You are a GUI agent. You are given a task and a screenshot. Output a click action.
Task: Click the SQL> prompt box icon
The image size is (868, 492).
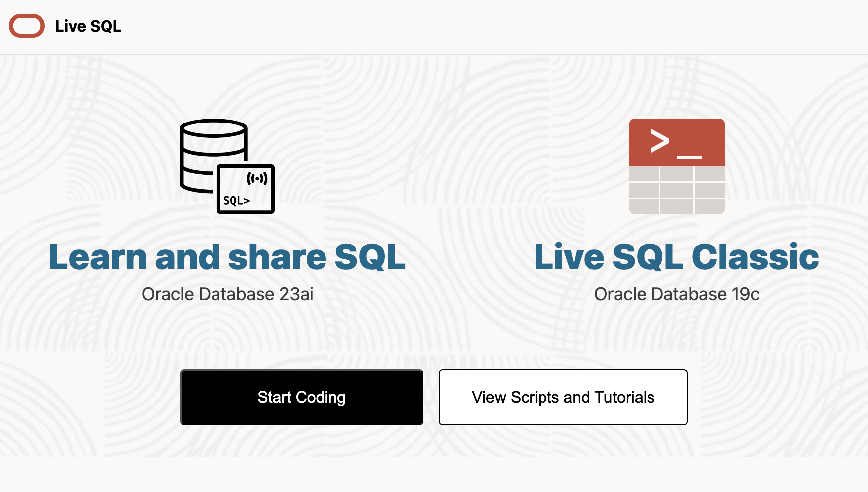click(246, 189)
